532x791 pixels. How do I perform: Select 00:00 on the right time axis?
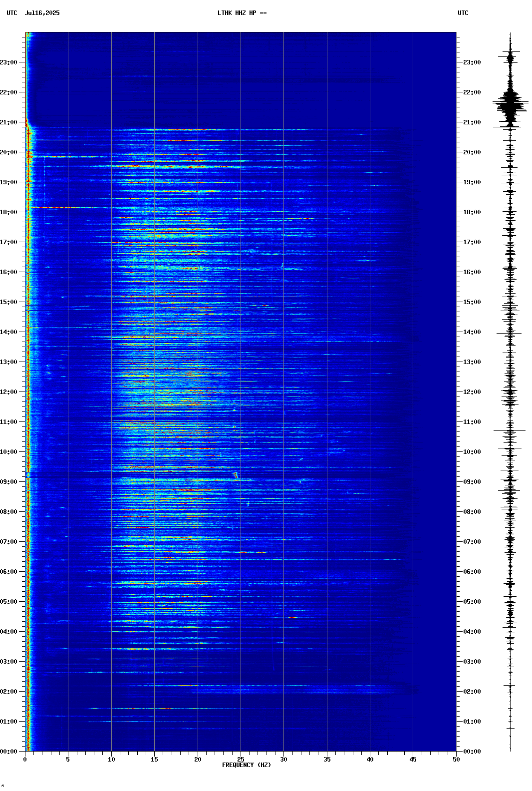[x=472, y=752]
